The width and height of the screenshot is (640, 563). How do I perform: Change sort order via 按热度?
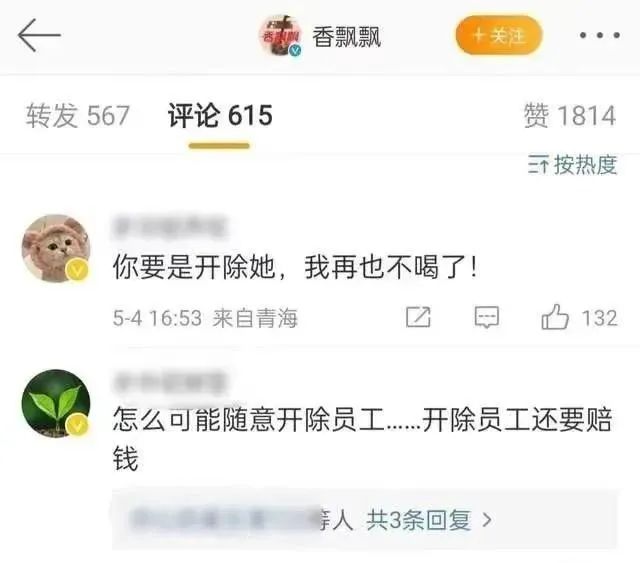click(572, 165)
